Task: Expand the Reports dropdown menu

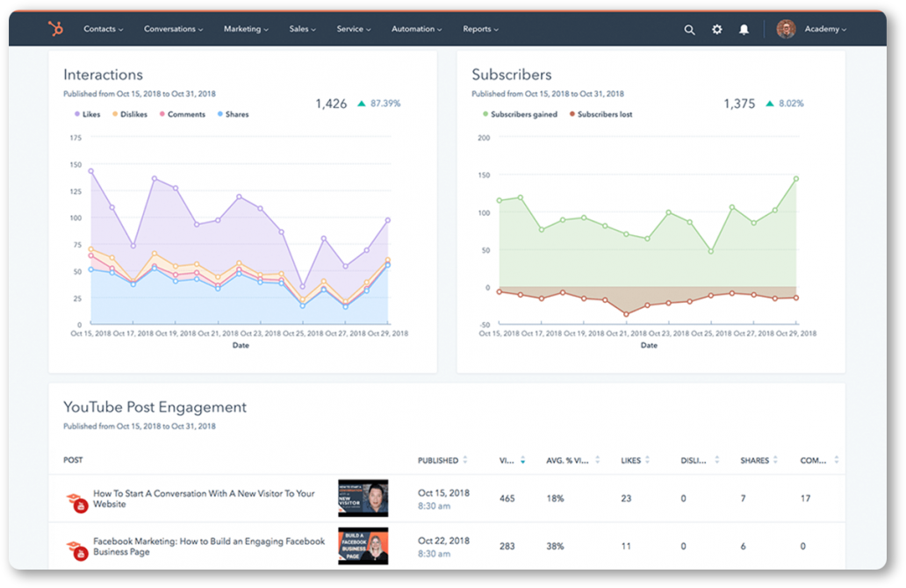Action: (480, 29)
